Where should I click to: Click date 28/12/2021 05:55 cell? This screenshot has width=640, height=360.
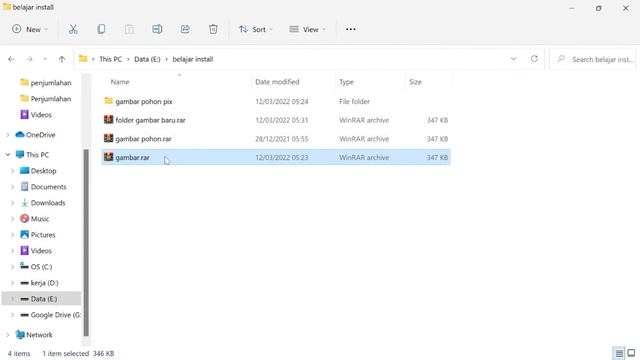tap(282, 139)
